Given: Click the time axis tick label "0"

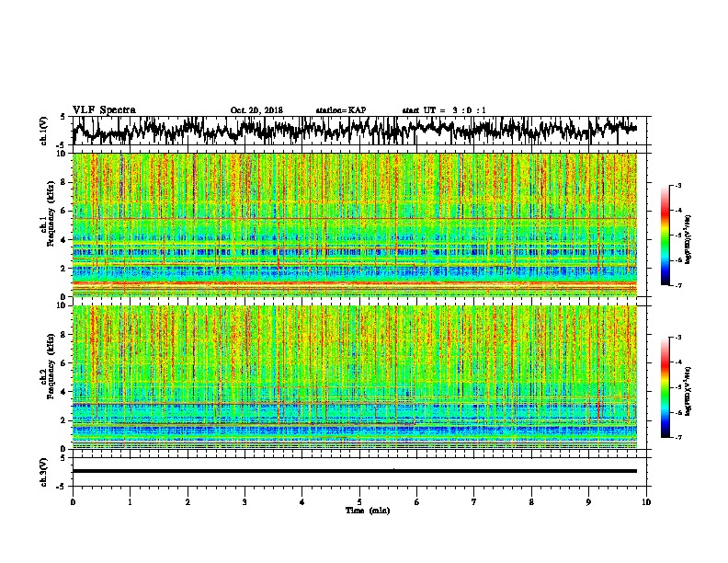Looking at the screenshot, I should pyautogui.click(x=73, y=502).
